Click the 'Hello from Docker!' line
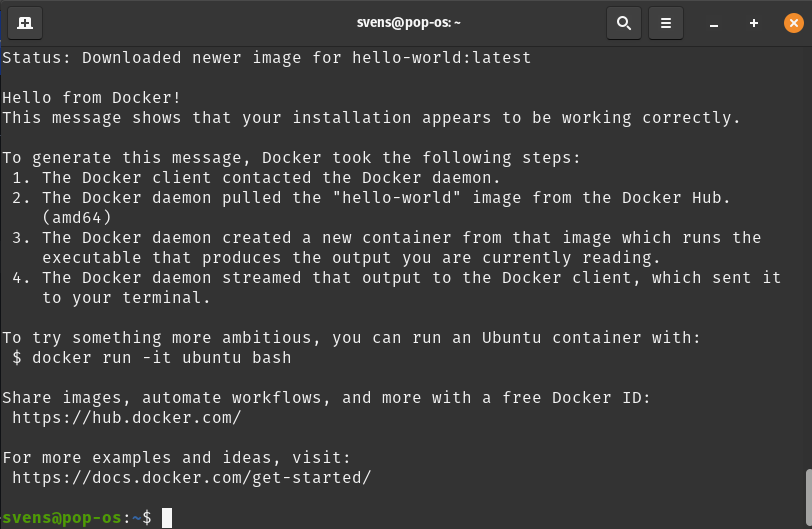This screenshot has width=812, height=529. click(x=92, y=98)
